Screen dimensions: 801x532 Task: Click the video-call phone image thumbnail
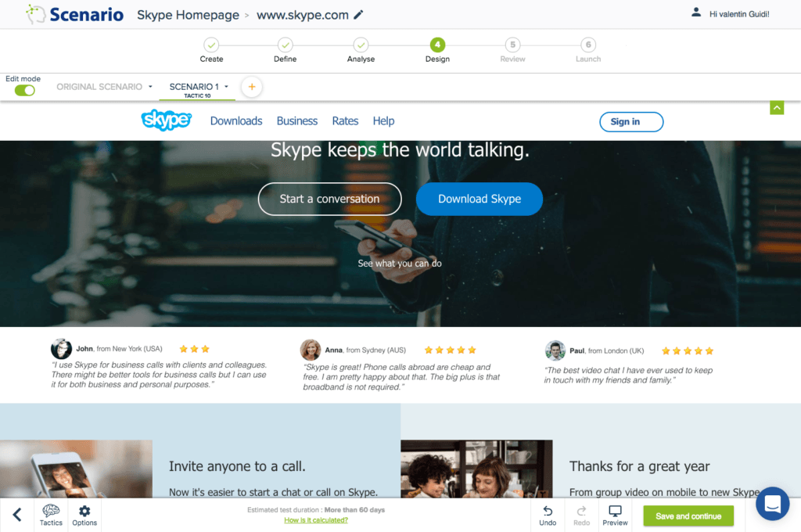click(76, 469)
